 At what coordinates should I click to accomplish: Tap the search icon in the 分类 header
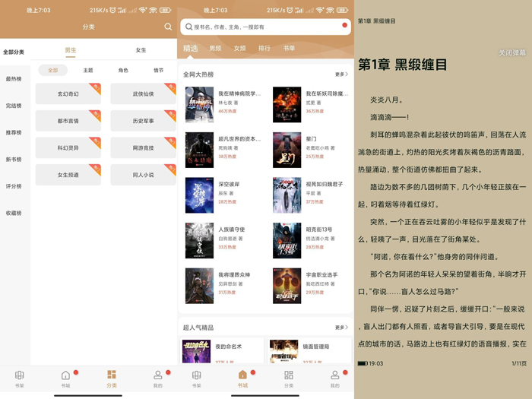coord(168,27)
